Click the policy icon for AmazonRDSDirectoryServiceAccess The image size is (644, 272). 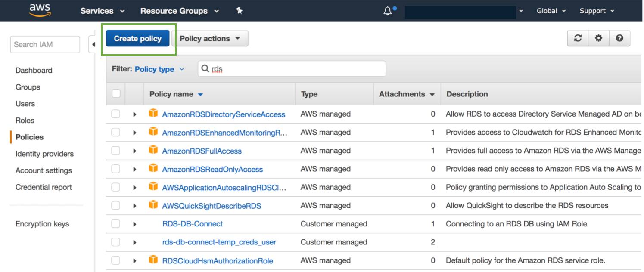[153, 114]
